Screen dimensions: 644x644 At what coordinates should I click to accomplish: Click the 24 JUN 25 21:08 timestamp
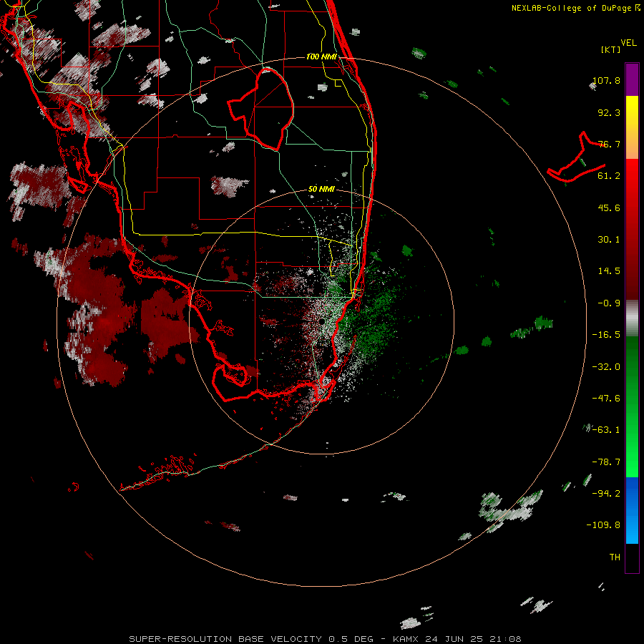coord(473,639)
